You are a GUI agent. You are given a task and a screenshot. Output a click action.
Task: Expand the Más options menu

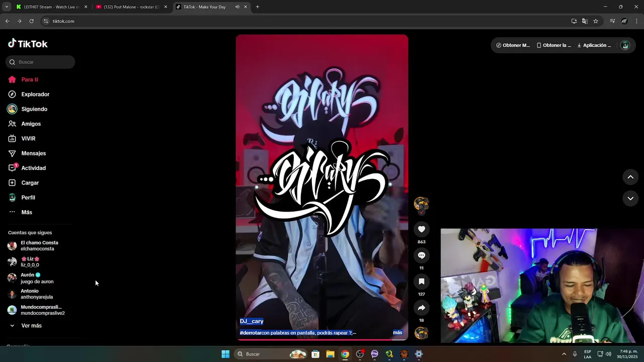click(27, 212)
